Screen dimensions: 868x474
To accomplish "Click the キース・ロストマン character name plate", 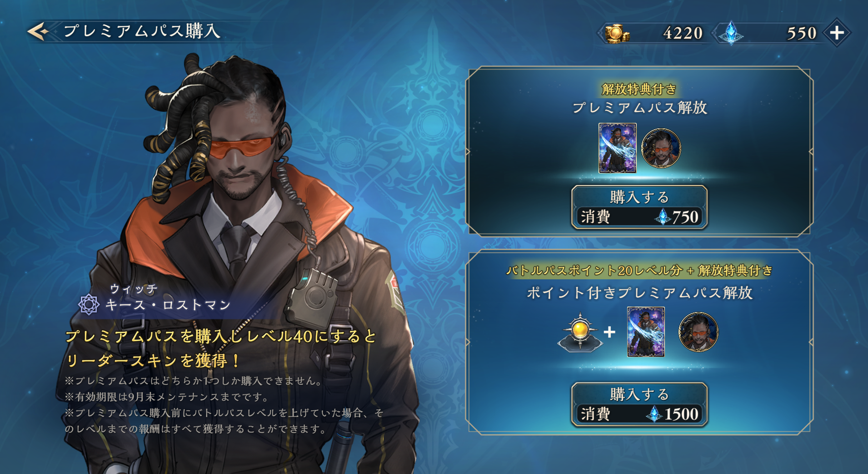I will point(168,305).
